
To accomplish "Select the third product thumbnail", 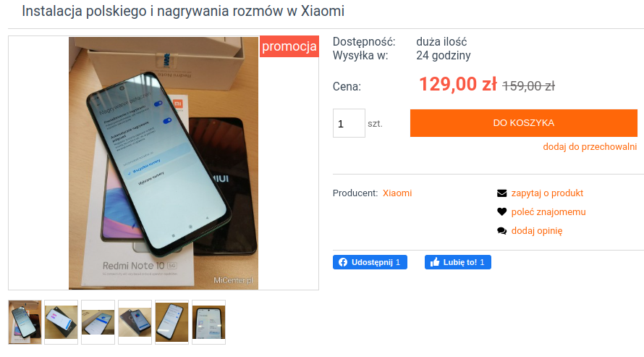I will tap(98, 322).
